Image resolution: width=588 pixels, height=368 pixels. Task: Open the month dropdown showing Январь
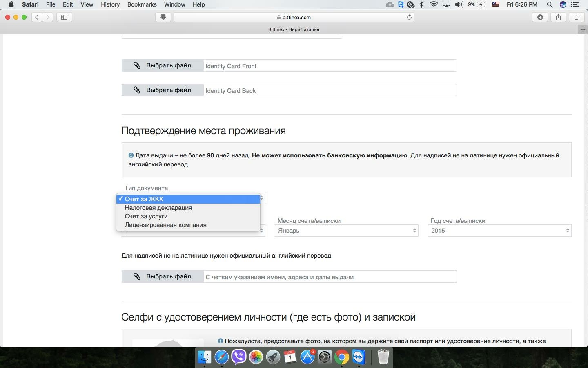coord(347,231)
